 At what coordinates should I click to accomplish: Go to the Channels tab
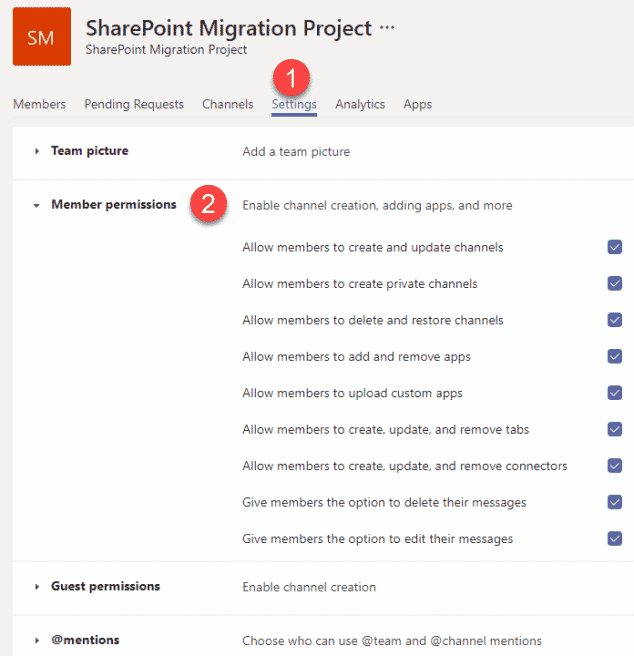click(x=228, y=104)
